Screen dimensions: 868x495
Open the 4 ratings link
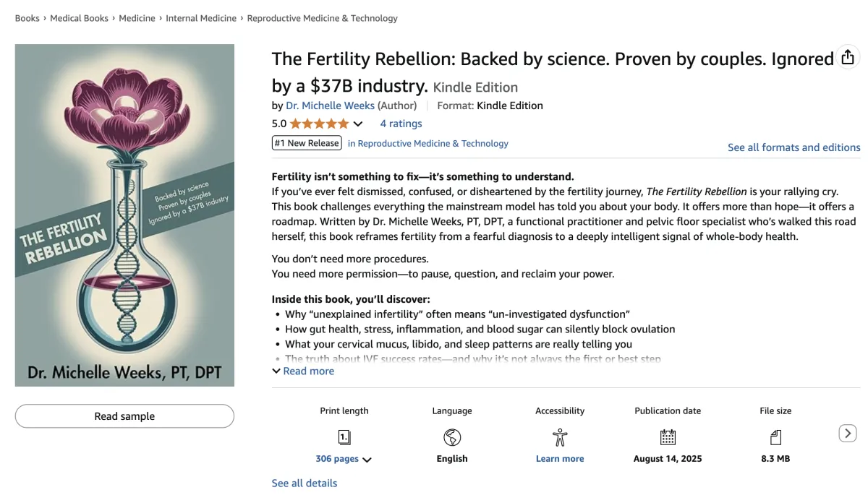coord(401,124)
